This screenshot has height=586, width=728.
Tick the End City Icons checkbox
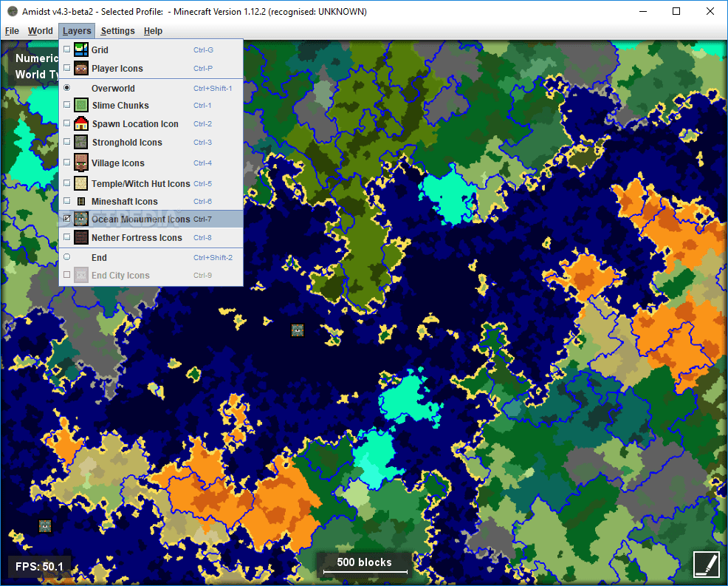[x=67, y=275]
